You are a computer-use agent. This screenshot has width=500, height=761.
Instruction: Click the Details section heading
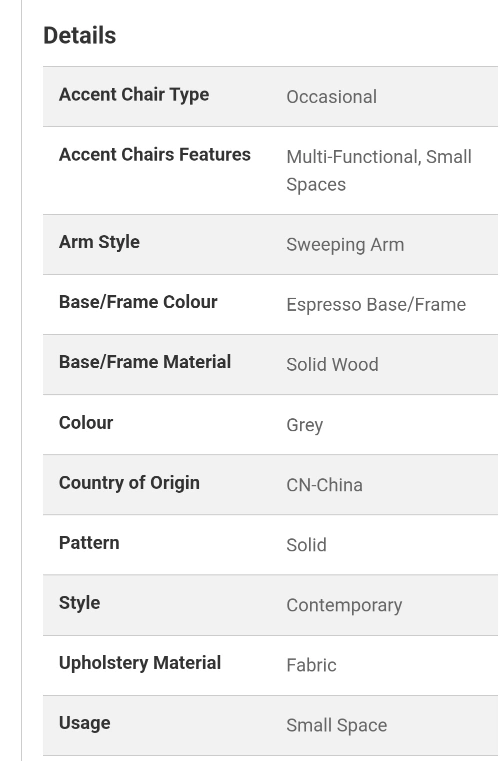pyautogui.click(x=80, y=35)
